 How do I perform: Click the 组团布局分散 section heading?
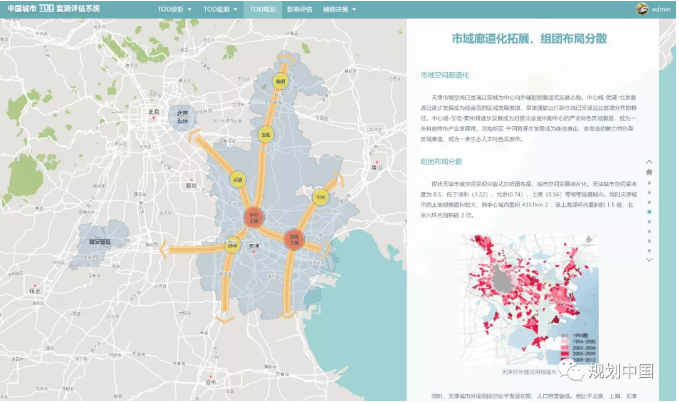click(442, 161)
